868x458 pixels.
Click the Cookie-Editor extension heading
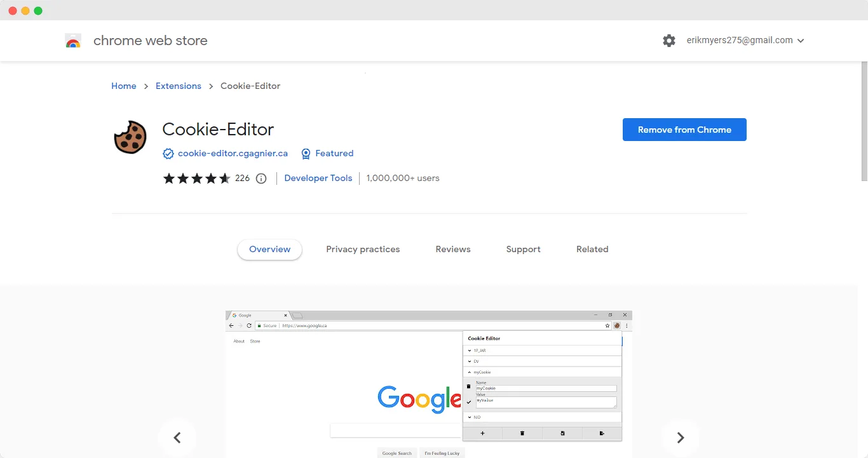coord(218,130)
